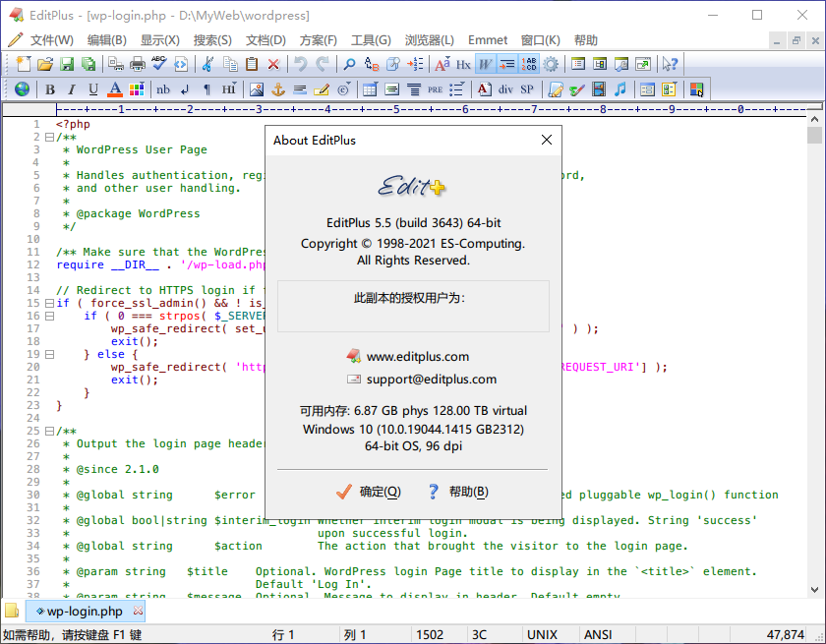Toggle the Hx hex viewer

(463, 64)
